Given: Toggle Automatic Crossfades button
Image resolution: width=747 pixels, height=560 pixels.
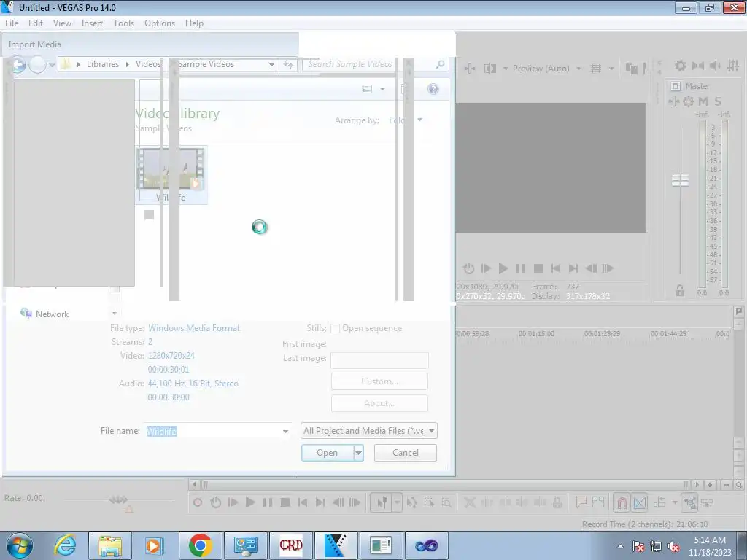Looking at the screenshot, I should point(640,502).
